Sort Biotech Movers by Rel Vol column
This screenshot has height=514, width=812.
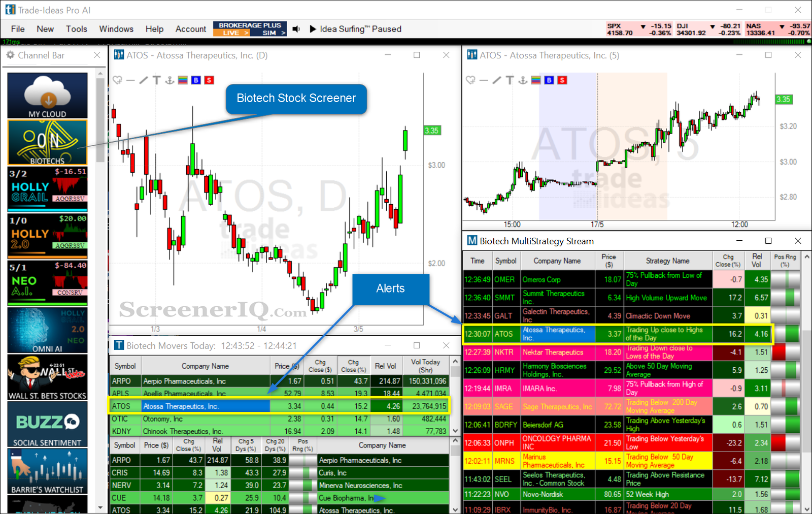(385, 366)
